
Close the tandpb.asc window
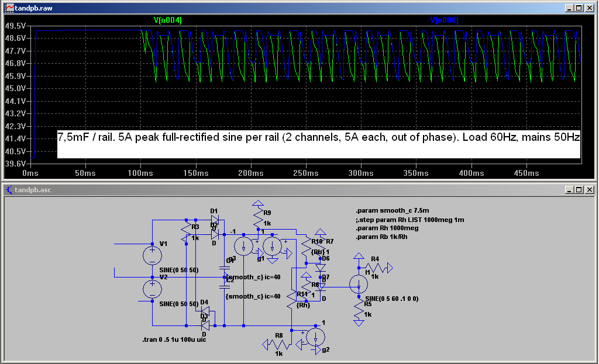click(590, 190)
